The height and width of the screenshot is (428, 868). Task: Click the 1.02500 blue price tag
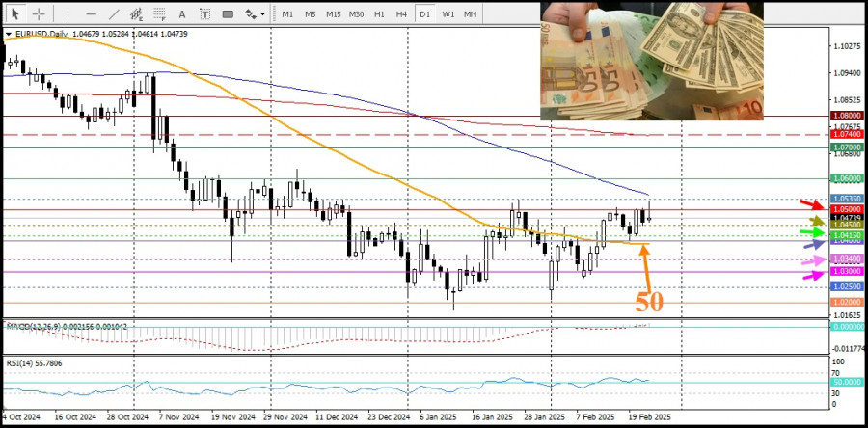(x=847, y=286)
